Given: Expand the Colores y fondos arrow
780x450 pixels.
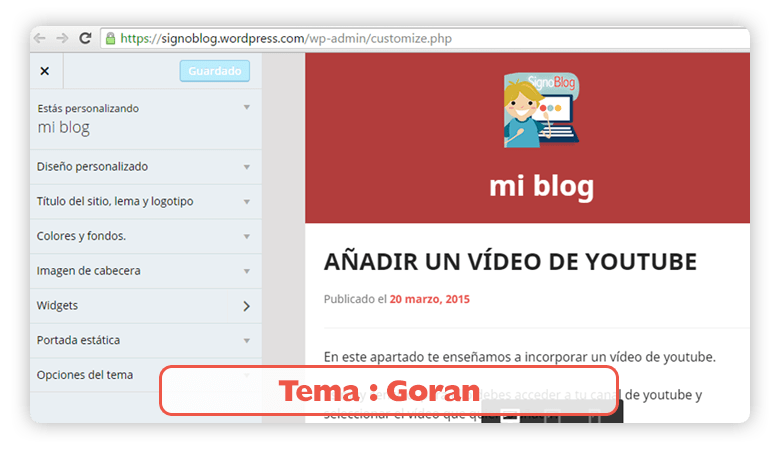Looking at the screenshot, I should 246,237.
